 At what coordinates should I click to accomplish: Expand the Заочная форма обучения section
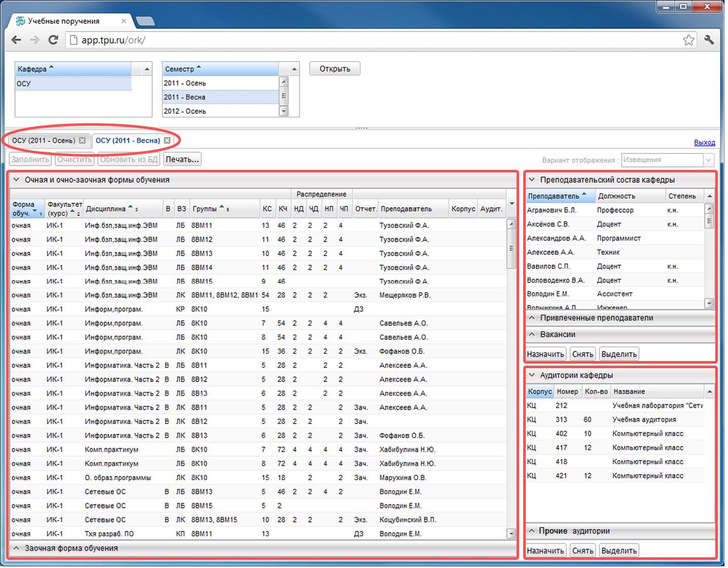tap(16, 548)
